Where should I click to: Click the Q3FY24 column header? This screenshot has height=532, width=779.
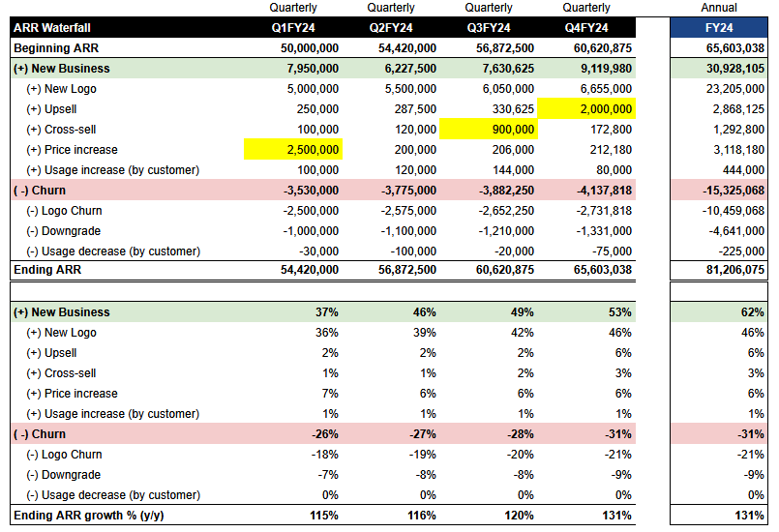[x=489, y=28]
